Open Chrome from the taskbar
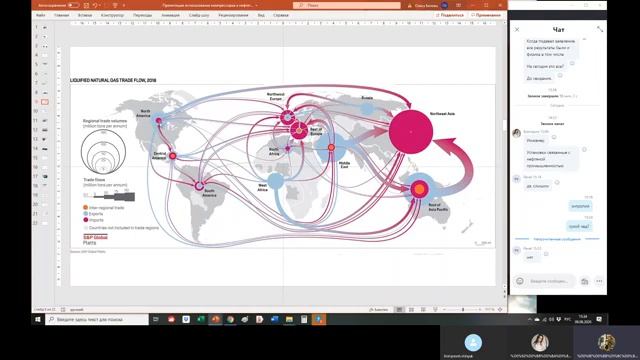This screenshot has height=360, width=640. point(230,320)
